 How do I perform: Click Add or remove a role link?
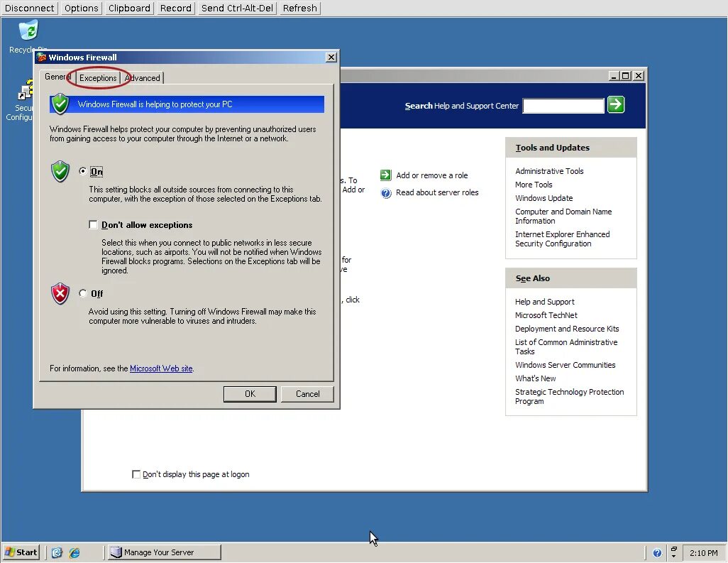point(432,175)
